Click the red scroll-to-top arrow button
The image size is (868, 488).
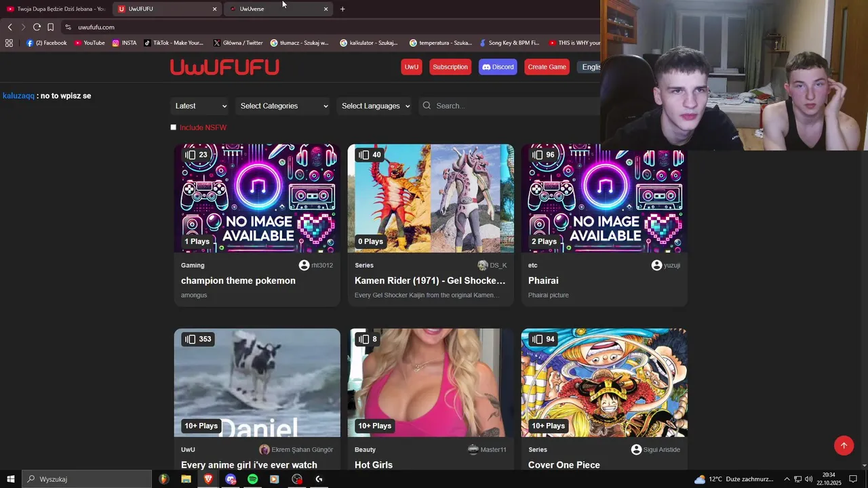coord(844,445)
